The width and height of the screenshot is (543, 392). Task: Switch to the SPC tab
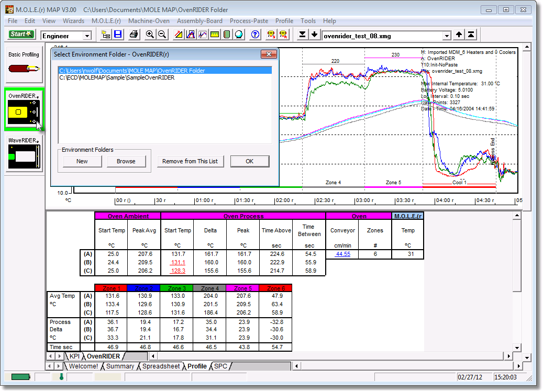tap(220, 366)
